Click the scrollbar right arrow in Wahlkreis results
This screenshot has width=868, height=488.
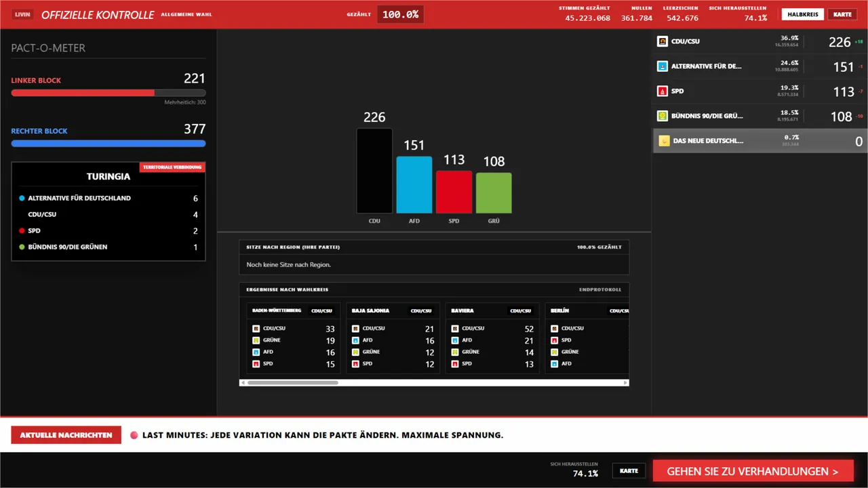click(625, 383)
